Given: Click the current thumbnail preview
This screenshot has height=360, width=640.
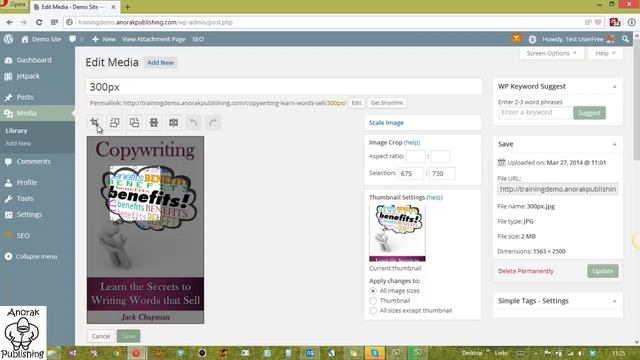Looking at the screenshot, I should point(397,233).
